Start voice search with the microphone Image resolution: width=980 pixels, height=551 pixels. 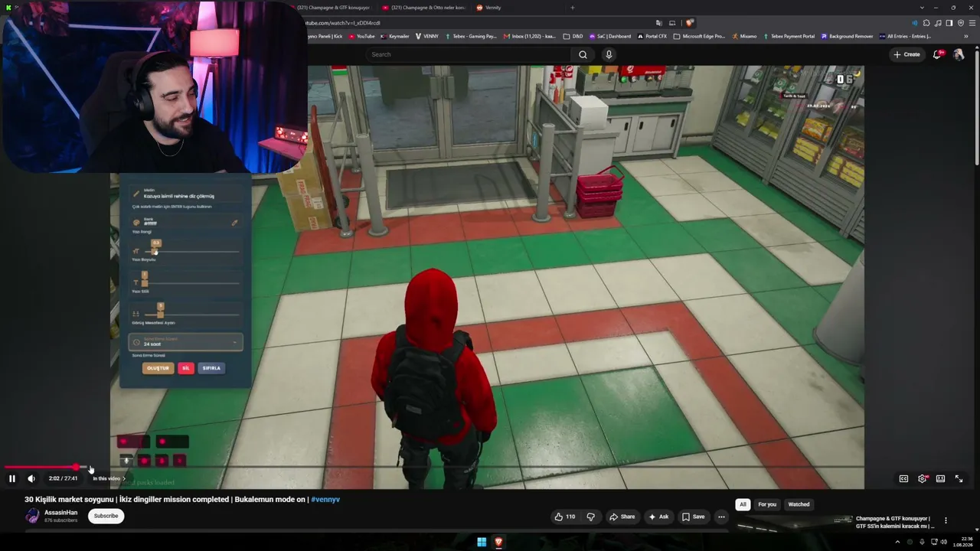(x=609, y=54)
